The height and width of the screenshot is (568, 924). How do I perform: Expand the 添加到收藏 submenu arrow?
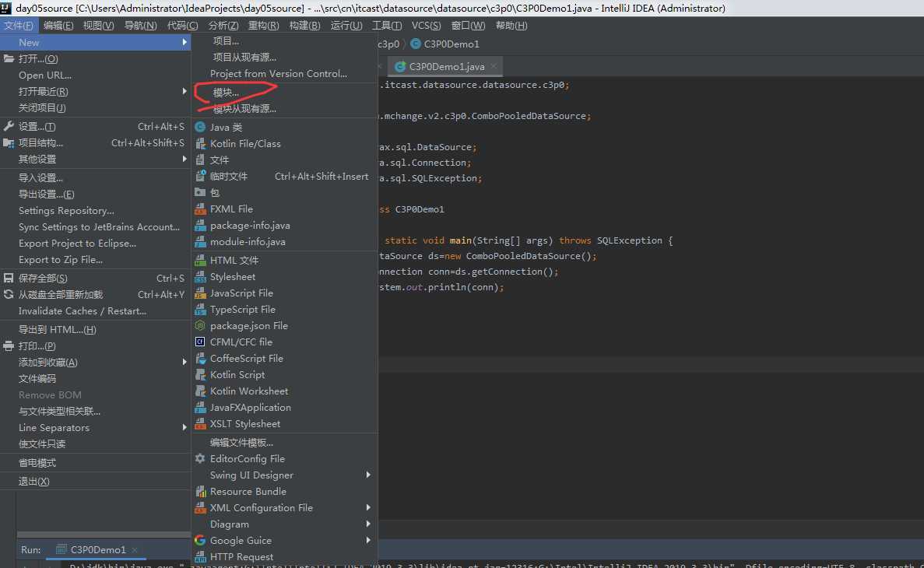pos(184,363)
